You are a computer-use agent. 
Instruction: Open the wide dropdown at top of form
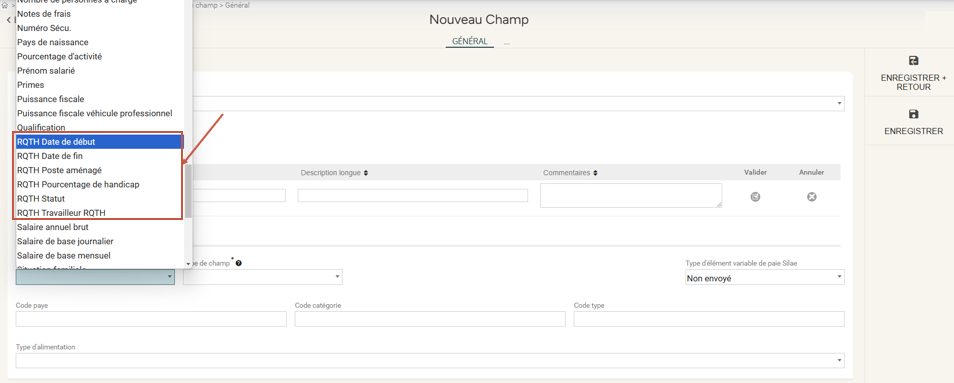pos(518,103)
